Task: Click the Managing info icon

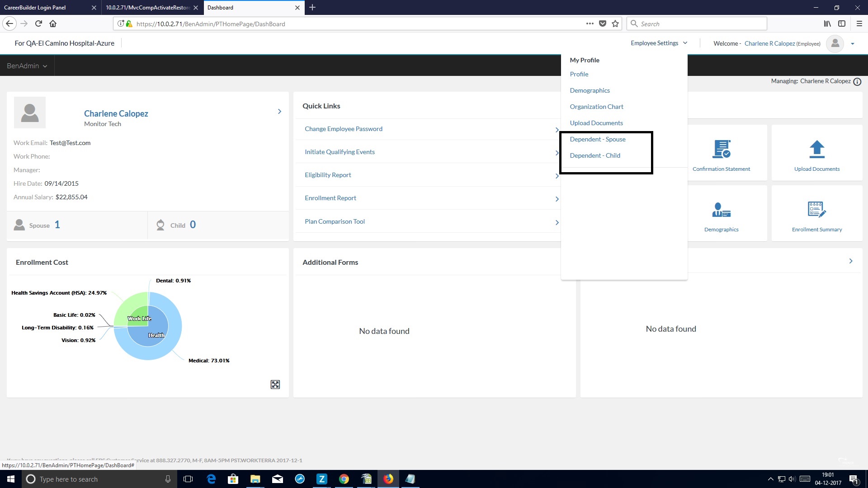Action: (x=857, y=82)
